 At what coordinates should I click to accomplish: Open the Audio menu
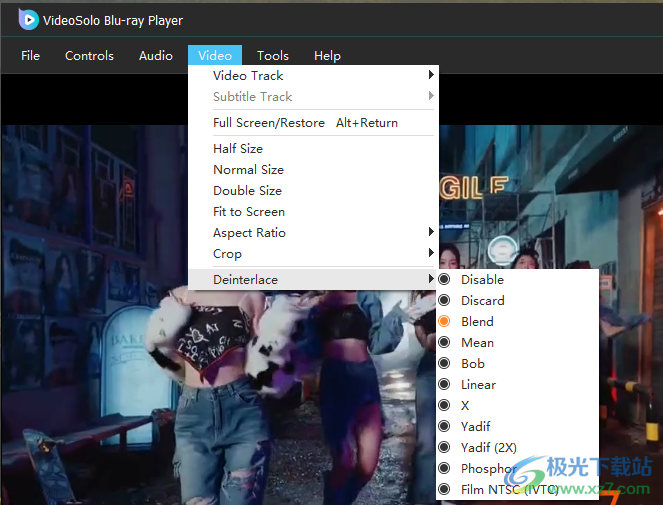[x=156, y=55]
